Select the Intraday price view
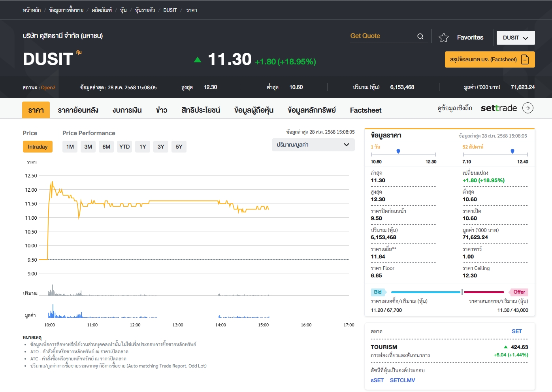The width and height of the screenshot is (552, 392). [x=38, y=147]
